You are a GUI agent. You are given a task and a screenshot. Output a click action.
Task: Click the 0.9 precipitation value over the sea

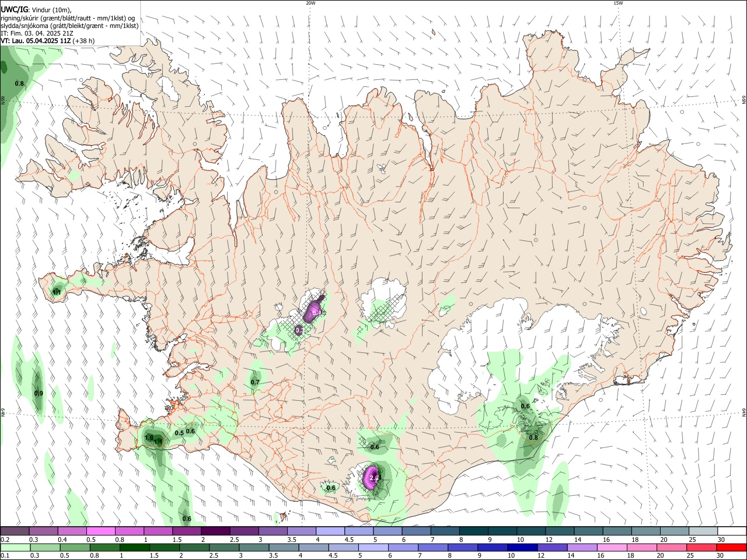[39, 394]
